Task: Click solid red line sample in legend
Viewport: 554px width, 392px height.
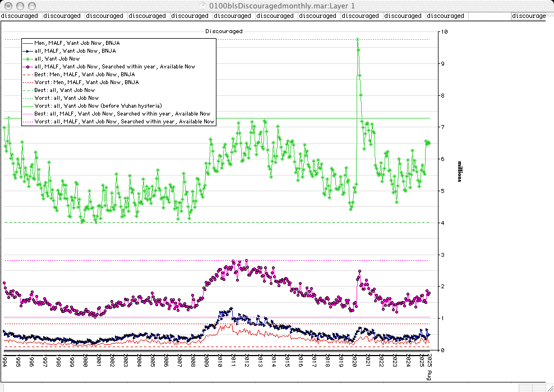Action: 28,43
